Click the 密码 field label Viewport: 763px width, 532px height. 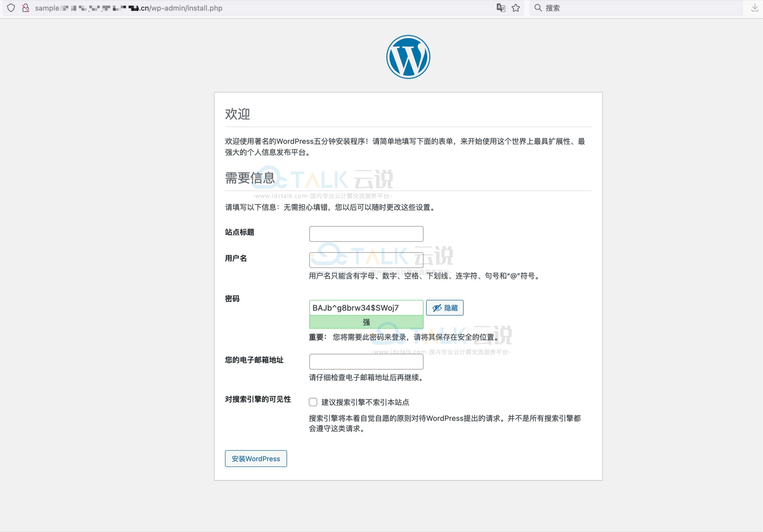point(232,299)
